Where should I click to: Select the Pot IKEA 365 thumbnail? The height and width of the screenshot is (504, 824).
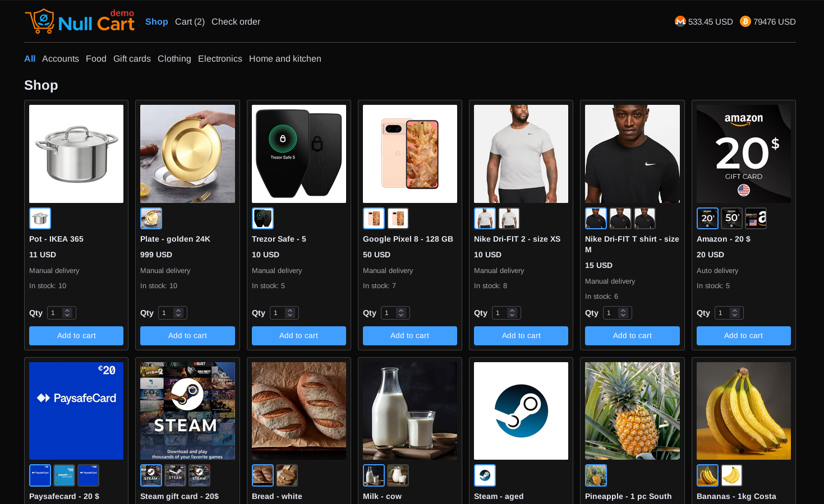coord(40,218)
